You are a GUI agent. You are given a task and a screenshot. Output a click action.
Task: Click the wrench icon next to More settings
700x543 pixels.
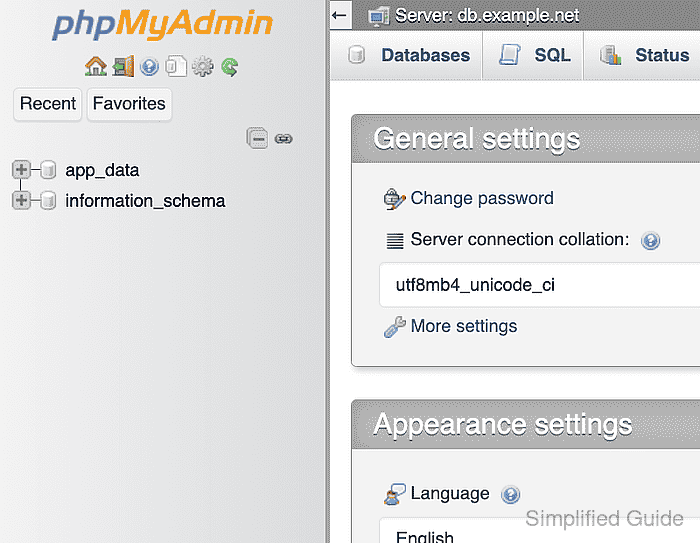coord(395,327)
